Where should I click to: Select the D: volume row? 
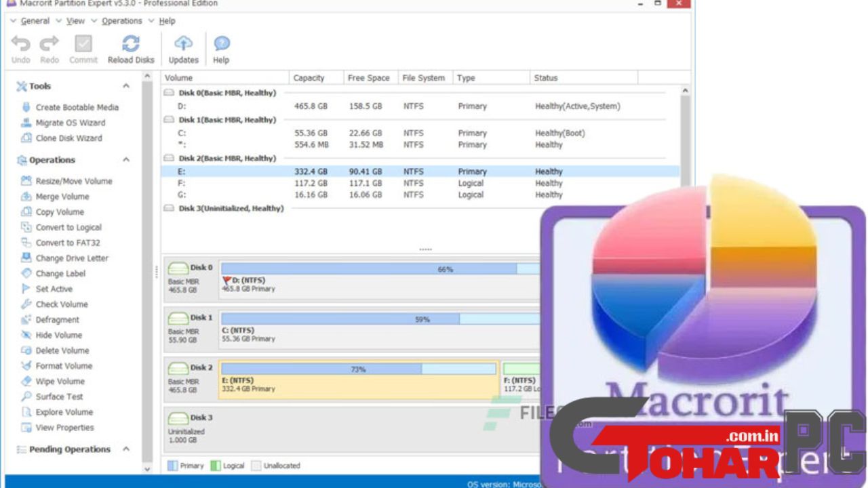[420, 106]
